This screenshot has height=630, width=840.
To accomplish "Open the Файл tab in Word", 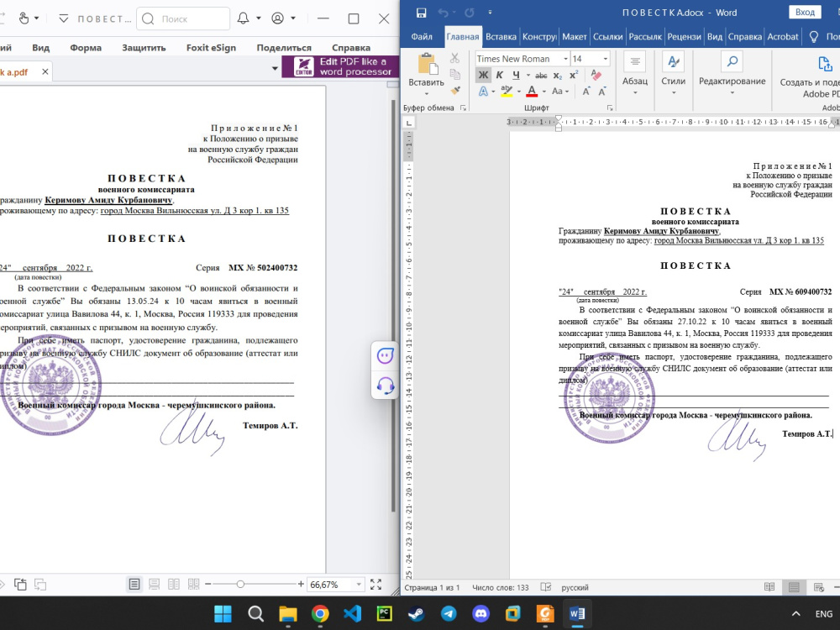I will coord(422,37).
